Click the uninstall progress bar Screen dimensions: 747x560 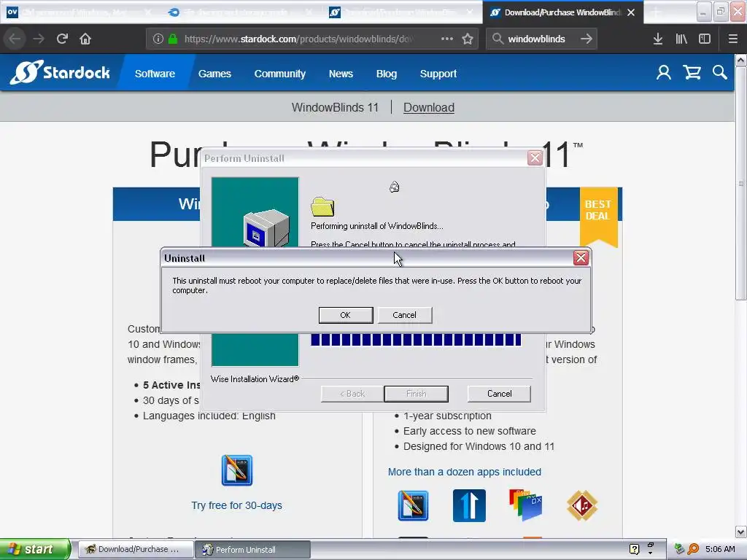tap(416, 340)
